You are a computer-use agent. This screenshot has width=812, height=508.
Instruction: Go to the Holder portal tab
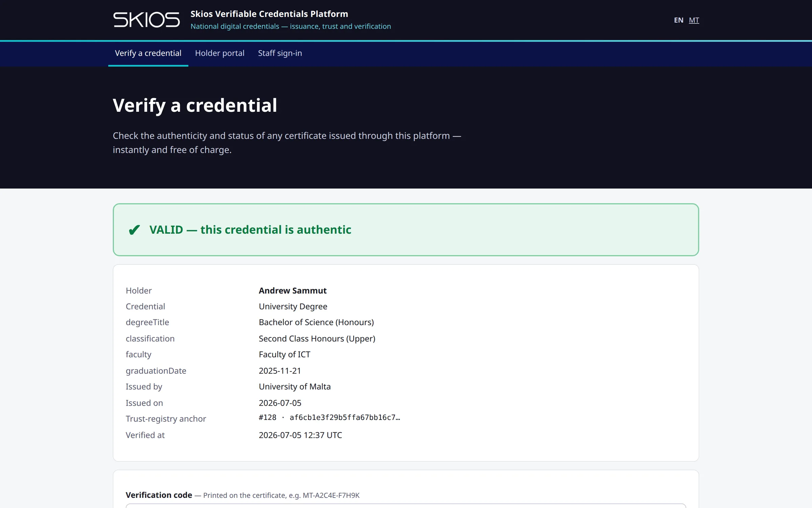[x=220, y=53]
